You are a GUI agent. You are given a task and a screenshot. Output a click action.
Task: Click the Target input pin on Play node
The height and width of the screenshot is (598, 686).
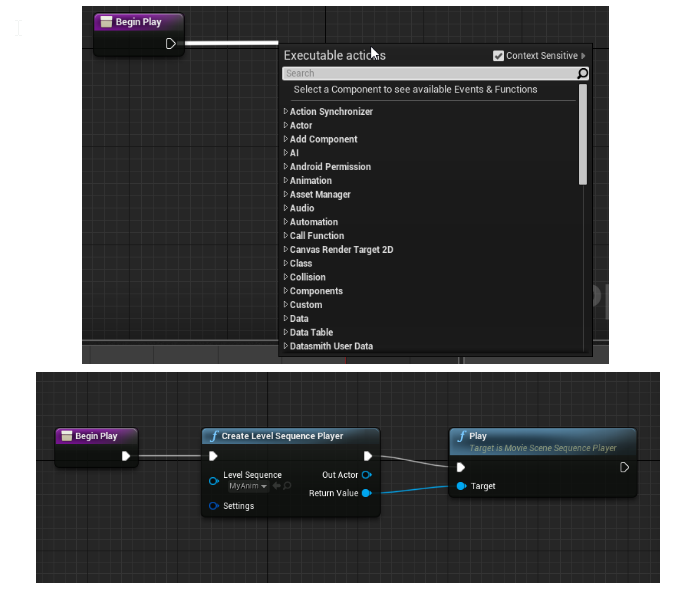(460, 486)
